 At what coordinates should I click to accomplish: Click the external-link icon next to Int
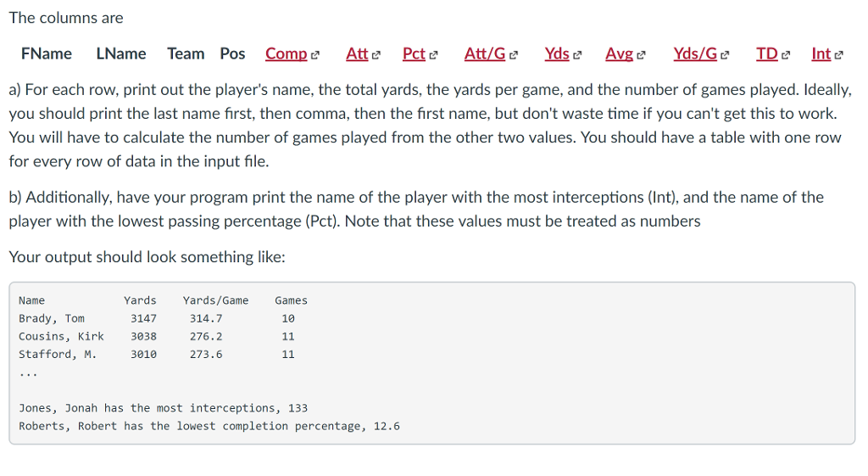pyautogui.click(x=838, y=55)
